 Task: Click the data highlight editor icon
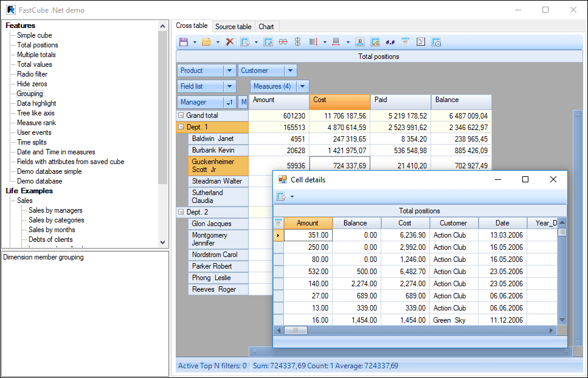click(375, 42)
